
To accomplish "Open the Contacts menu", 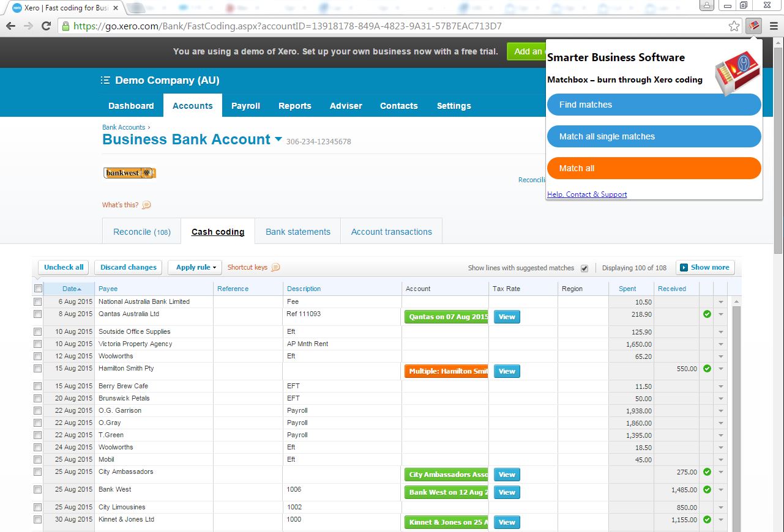I will 399,106.
